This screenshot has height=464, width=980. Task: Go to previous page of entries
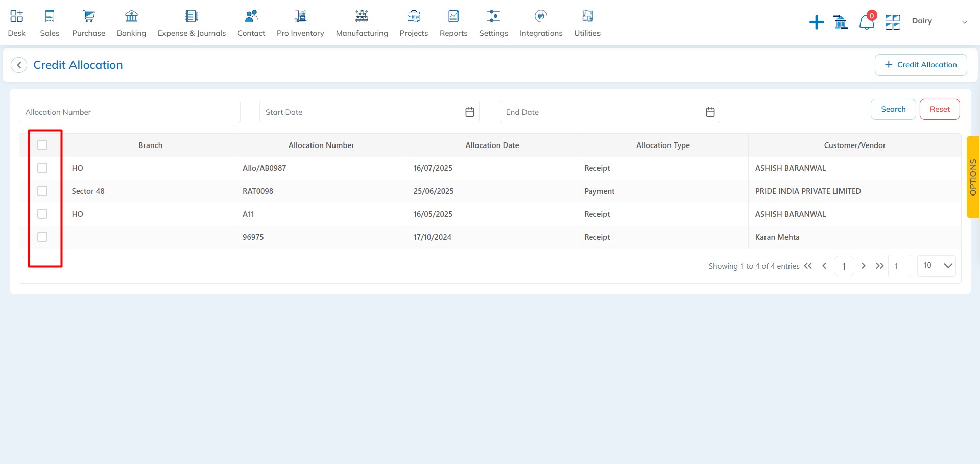pyautogui.click(x=824, y=266)
